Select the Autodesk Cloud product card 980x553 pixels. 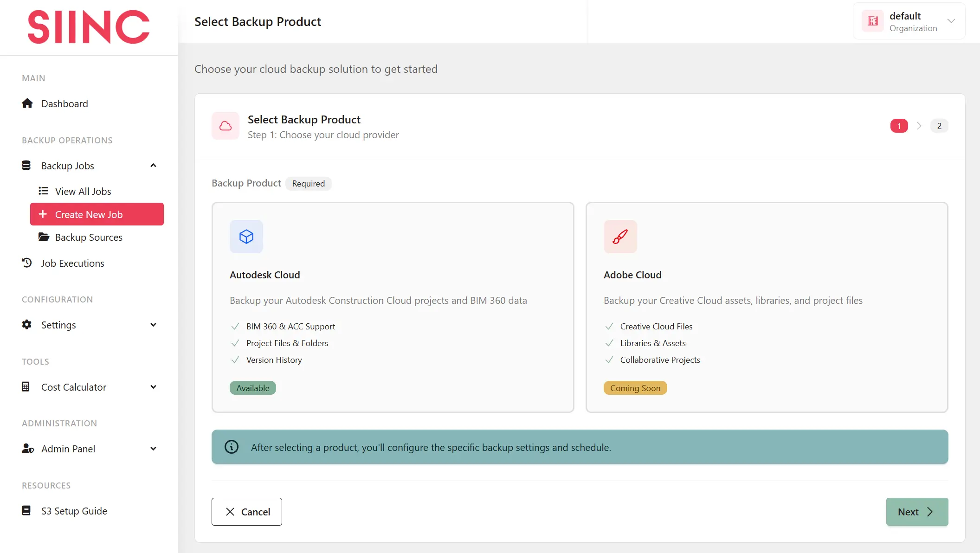[x=393, y=307]
